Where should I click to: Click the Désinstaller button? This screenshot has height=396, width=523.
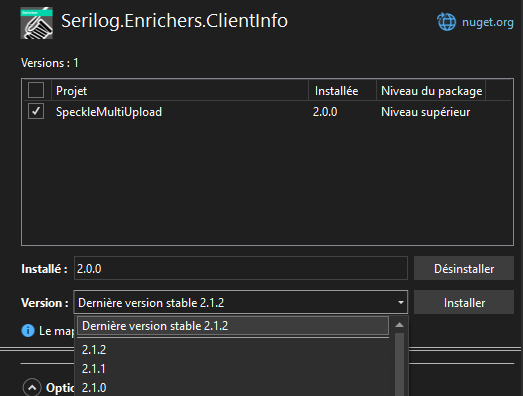(464, 268)
